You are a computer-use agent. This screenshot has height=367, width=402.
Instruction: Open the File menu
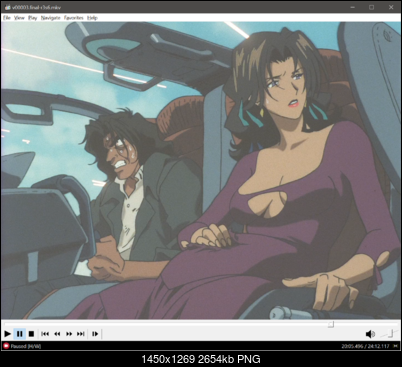click(x=7, y=18)
